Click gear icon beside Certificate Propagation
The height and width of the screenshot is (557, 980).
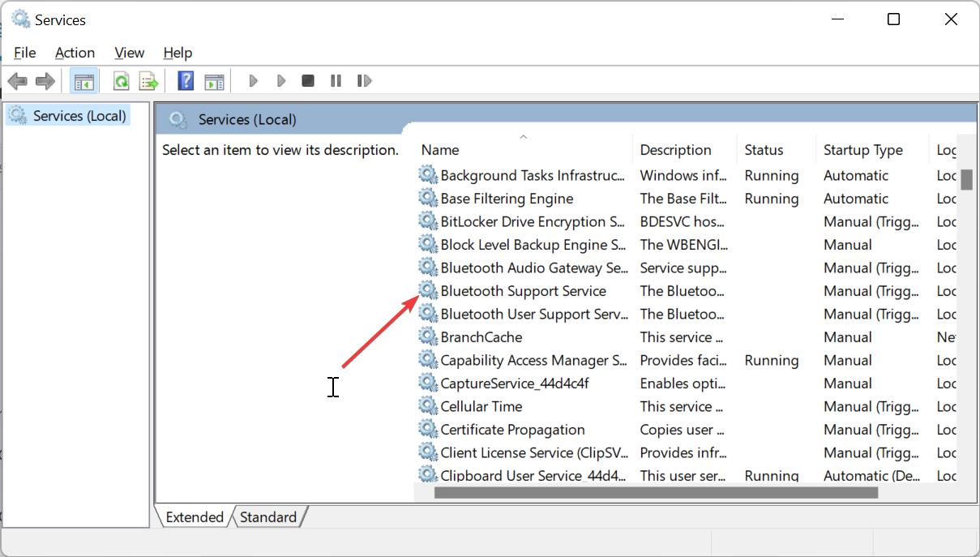427,429
